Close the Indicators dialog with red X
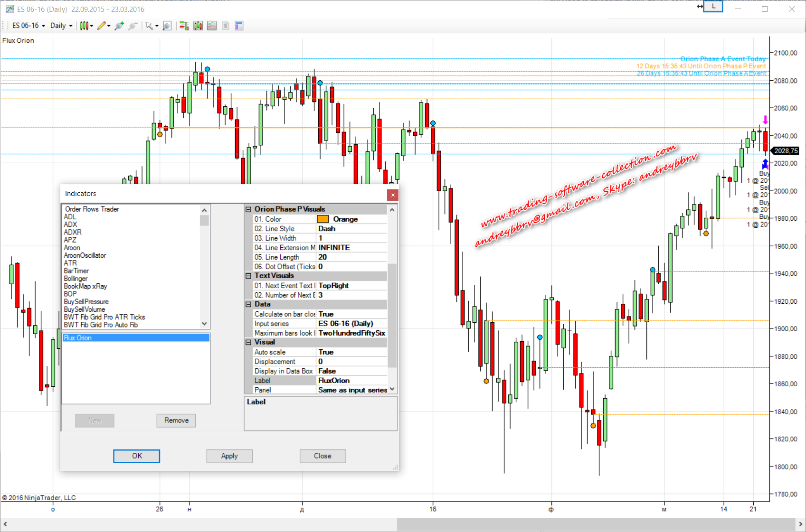Screen dimensions: 806x532 click(x=393, y=195)
